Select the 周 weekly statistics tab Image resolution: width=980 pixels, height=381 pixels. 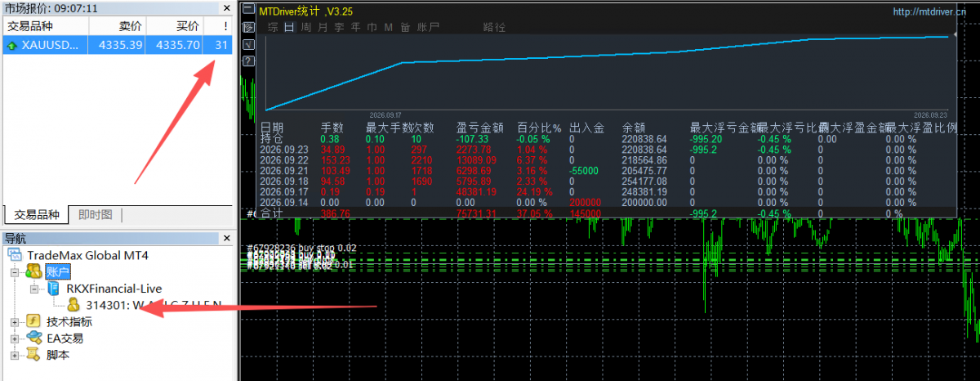point(305,27)
